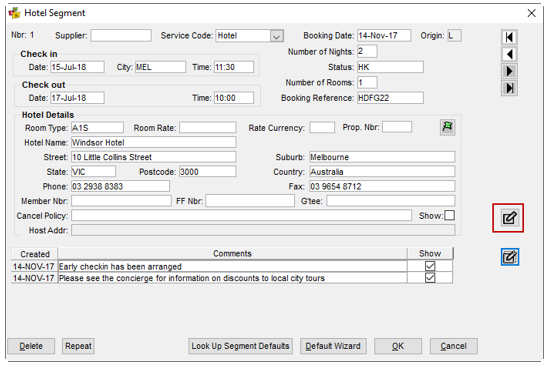Click the empty Room Rate field

point(208,128)
